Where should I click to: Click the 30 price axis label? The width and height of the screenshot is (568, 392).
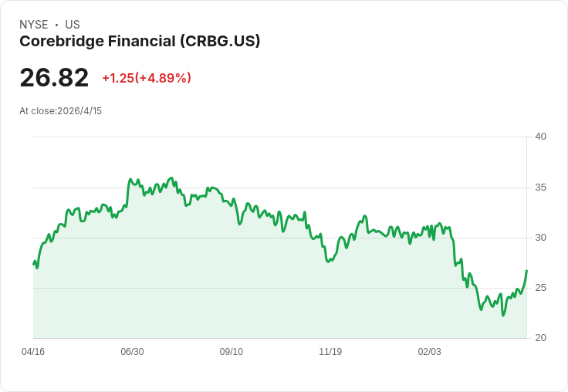tap(541, 238)
